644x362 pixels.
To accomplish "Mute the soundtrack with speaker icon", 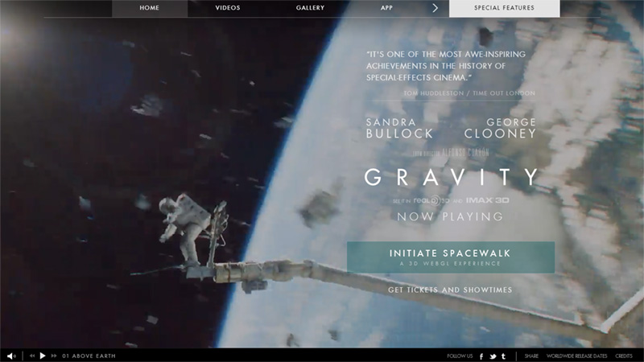I will 11,356.
